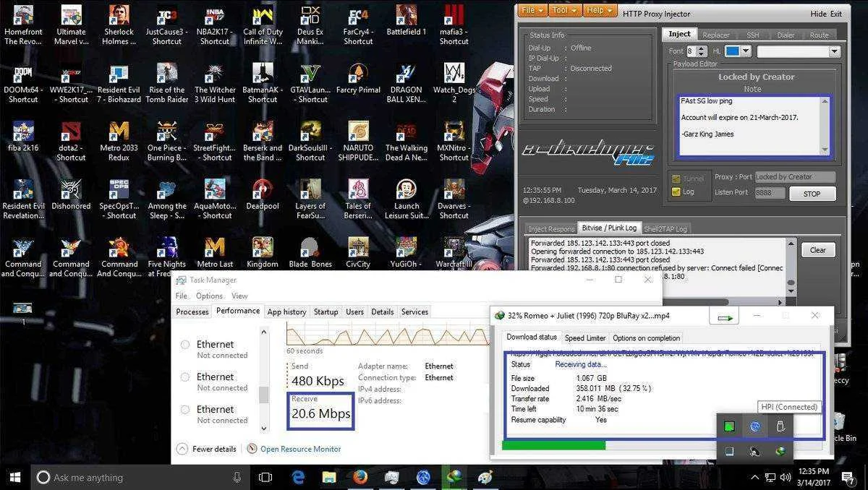Open the Help dropdown in HTTP Proxy Injector
This screenshot has height=490, width=868.
click(x=599, y=10)
